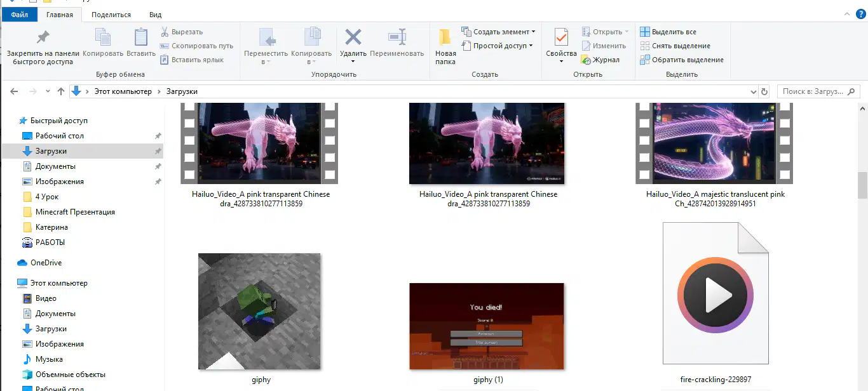Collapse the ribbon with chevron

[x=846, y=14]
